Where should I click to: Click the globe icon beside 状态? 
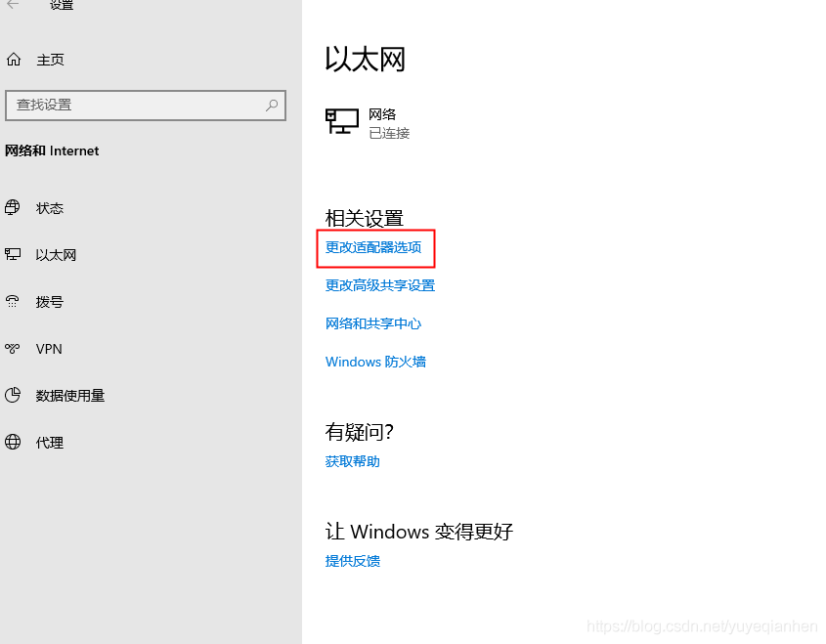pyautogui.click(x=13, y=207)
